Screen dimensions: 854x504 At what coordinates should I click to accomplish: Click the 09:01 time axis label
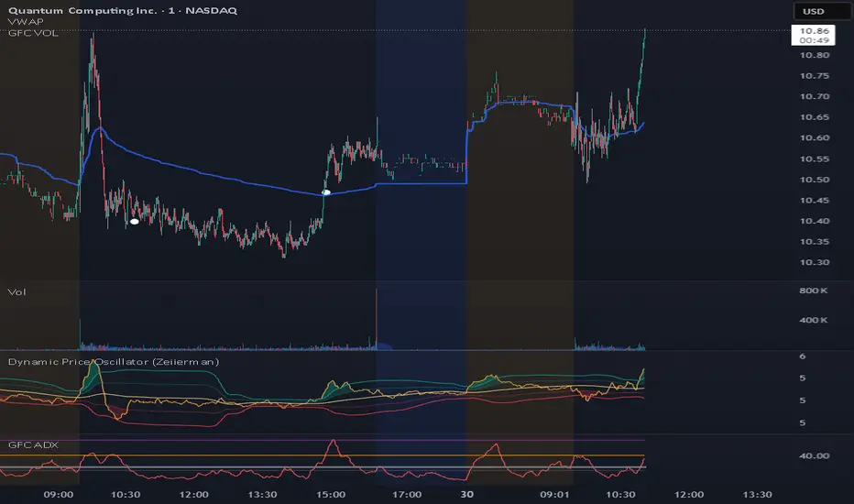tap(556, 494)
